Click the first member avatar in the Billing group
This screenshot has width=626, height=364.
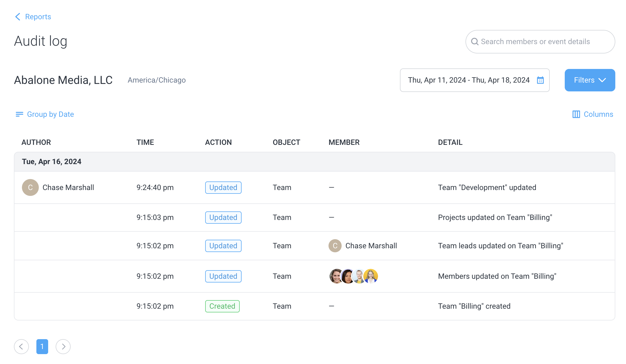pyautogui.click(x=335, y=276)
